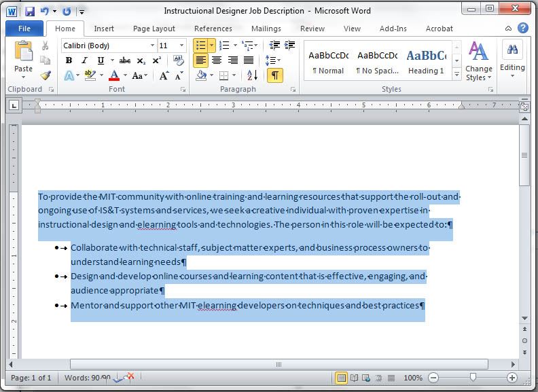Expand the font color dropdown arrow
Image resolution: width=538 pixels, height=392 pixels.
125,75
